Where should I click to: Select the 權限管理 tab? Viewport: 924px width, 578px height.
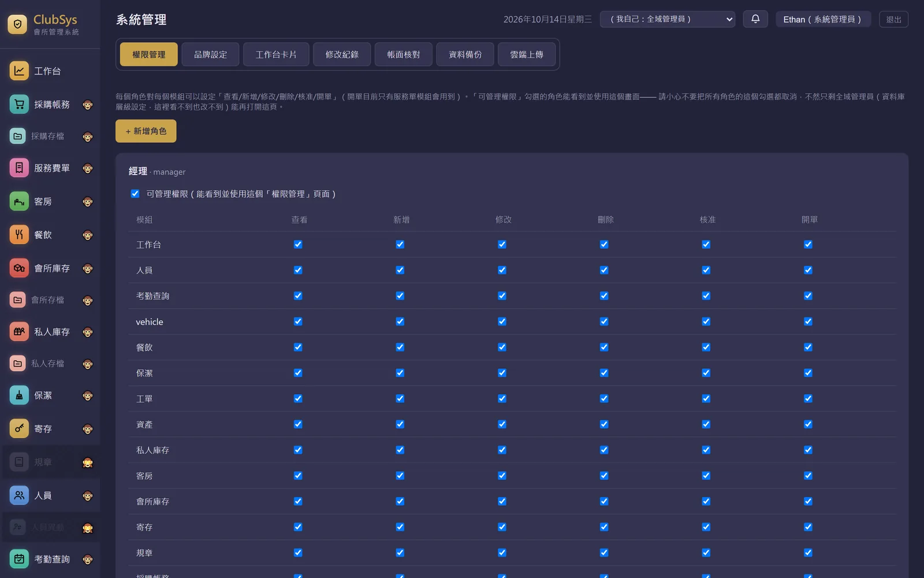tap(149, 54)
